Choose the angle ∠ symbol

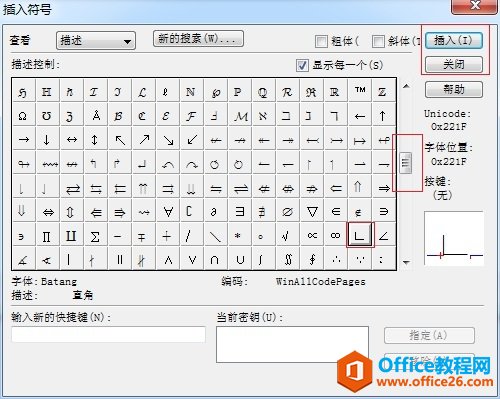pos(384,235)
